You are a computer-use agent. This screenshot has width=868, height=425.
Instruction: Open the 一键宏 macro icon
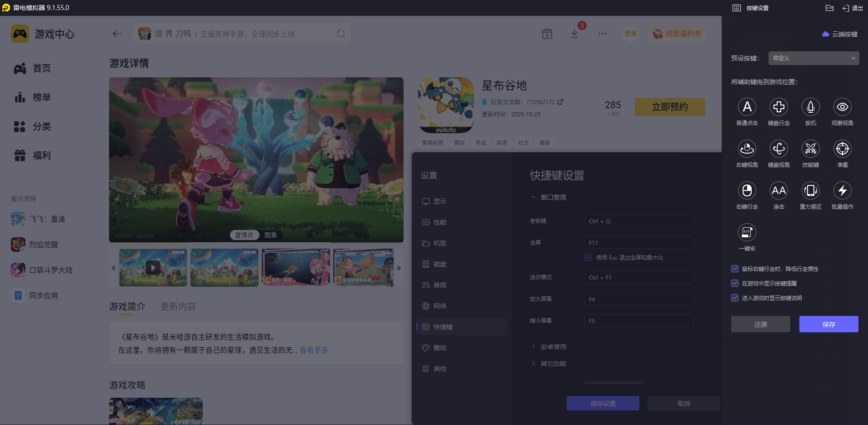[x=747, y=232]
